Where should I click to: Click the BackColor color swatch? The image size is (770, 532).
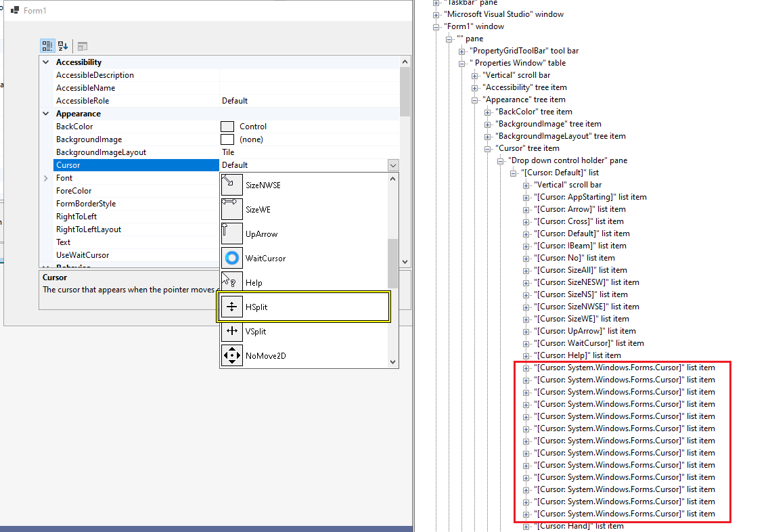227,126
